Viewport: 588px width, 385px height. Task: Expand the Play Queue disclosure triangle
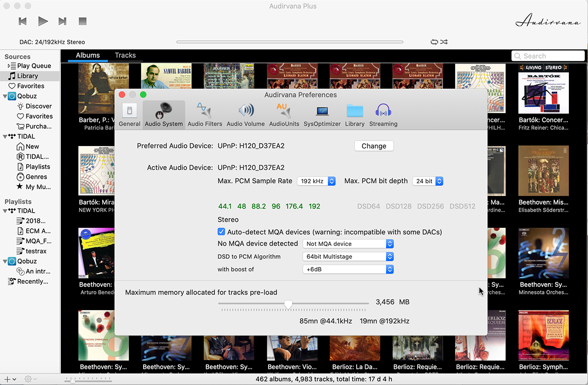[9, 66]
